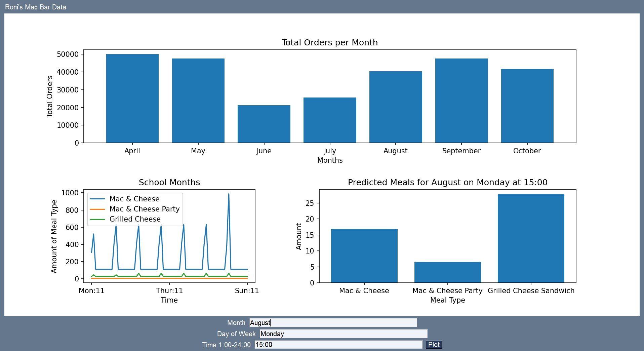Click the 'Mac & Cheese Party' axis tick label
This screenshot has height=351, width=644.
(447, 291)
